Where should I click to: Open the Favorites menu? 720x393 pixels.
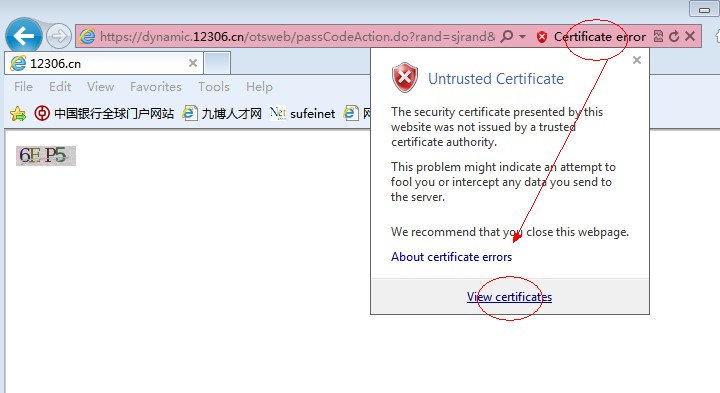point(156,87)
